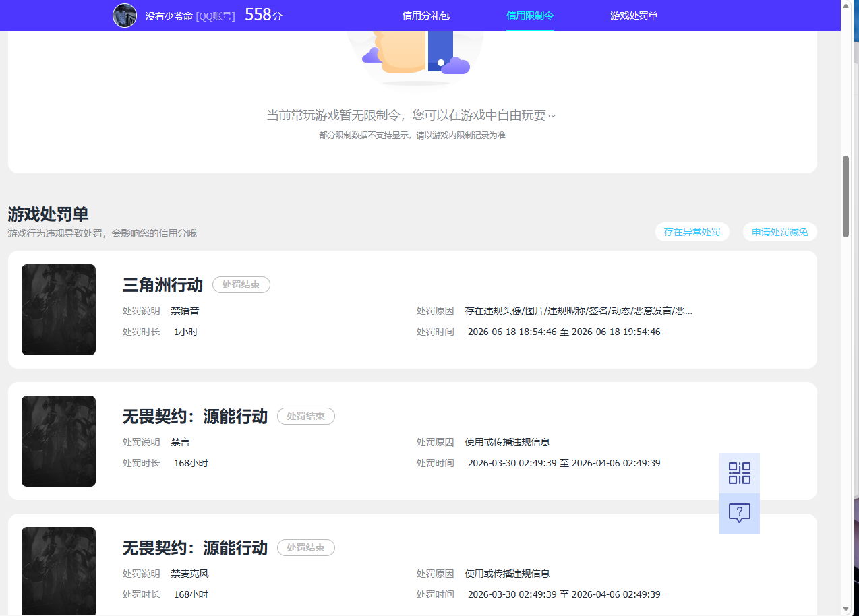This screenshot has height=616, width=859.
Task: Click the 存在异常处罚 button
Action: [692, 232]
